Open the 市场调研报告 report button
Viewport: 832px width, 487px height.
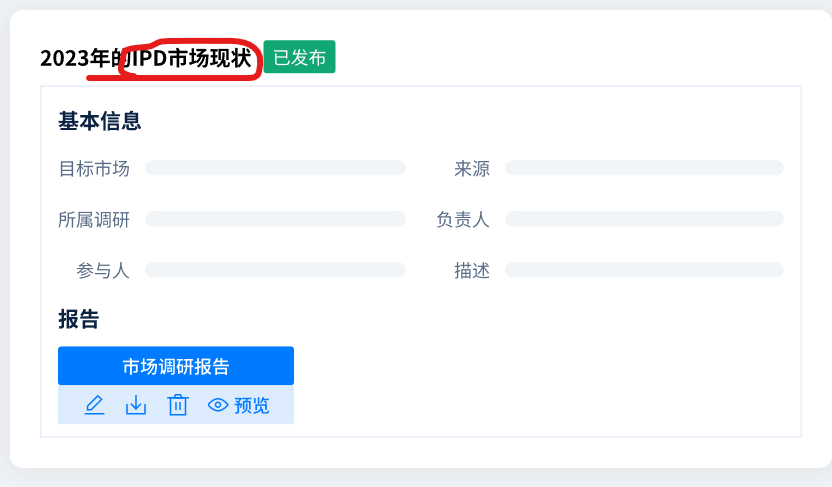point(176,366)
